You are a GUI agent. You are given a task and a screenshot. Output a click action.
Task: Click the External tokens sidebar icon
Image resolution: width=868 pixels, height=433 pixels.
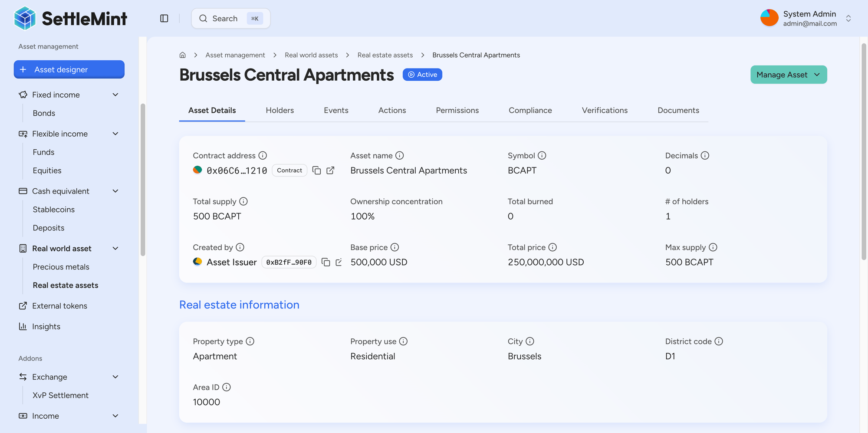(x=23, y=305)
